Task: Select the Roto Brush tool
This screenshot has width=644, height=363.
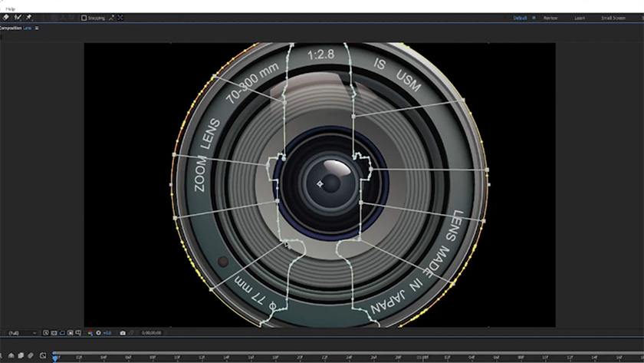Action: click(17, 18)
